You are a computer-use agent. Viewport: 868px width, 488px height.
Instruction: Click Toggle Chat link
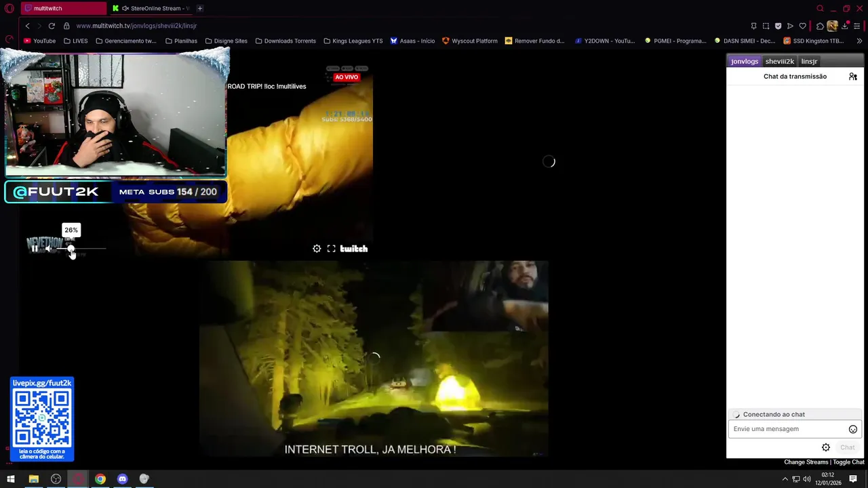(x=848, y=462)
